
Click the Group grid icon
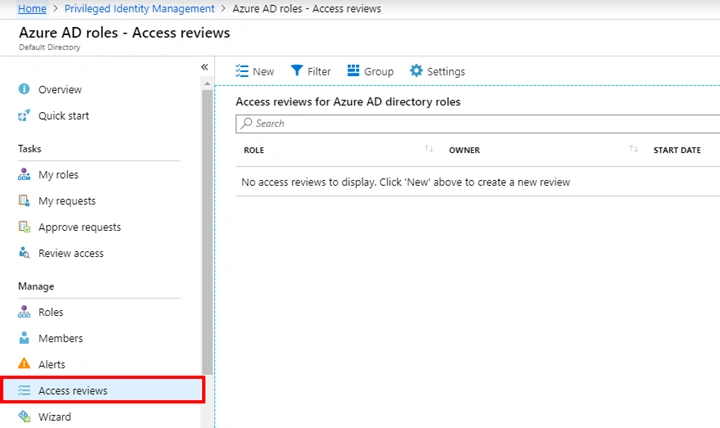pyautogui.click(x=353, y=70)
